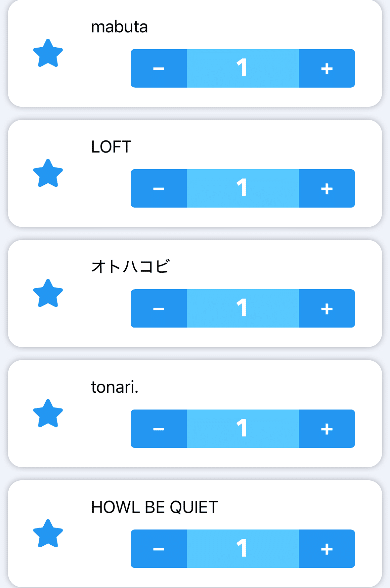Click the mabuta count value field
Screen dimensions: 390x588
point(242,68)
